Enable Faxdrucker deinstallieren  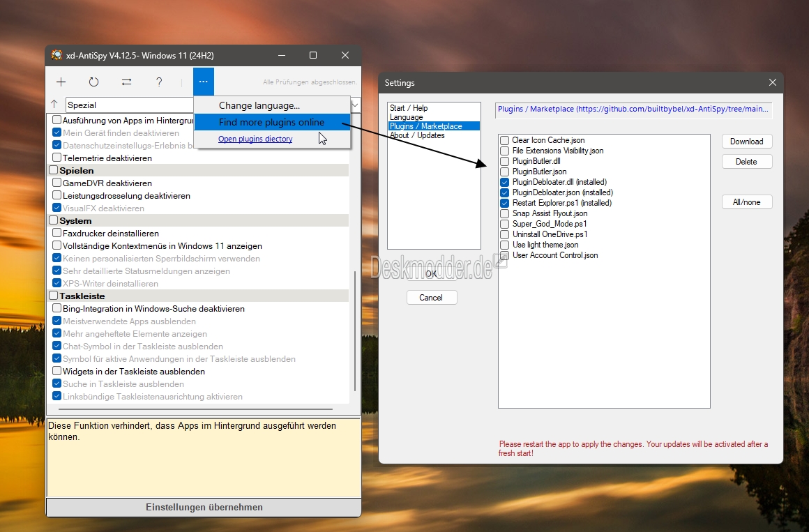click(56, 233)
